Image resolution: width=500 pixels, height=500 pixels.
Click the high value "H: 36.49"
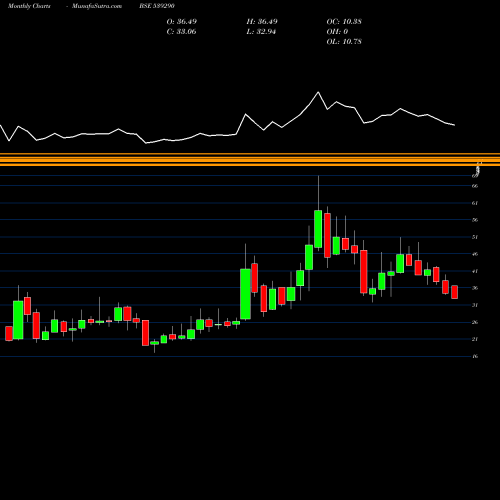click(x=262, y=22)
